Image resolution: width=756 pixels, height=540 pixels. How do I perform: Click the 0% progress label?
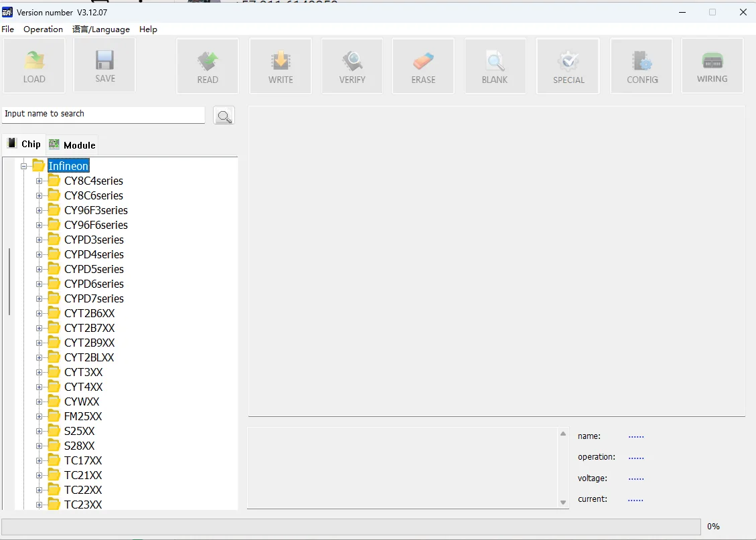coord(713,527)
